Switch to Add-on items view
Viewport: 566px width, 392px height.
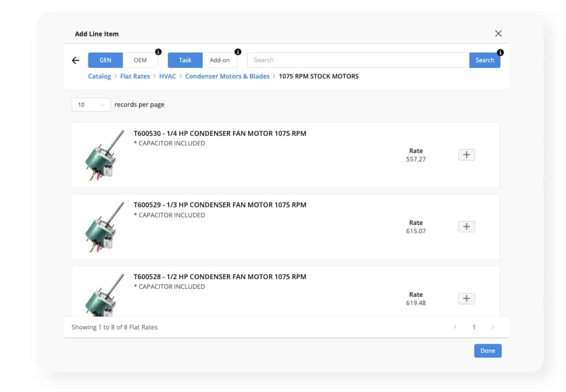(x=220, y=60)
